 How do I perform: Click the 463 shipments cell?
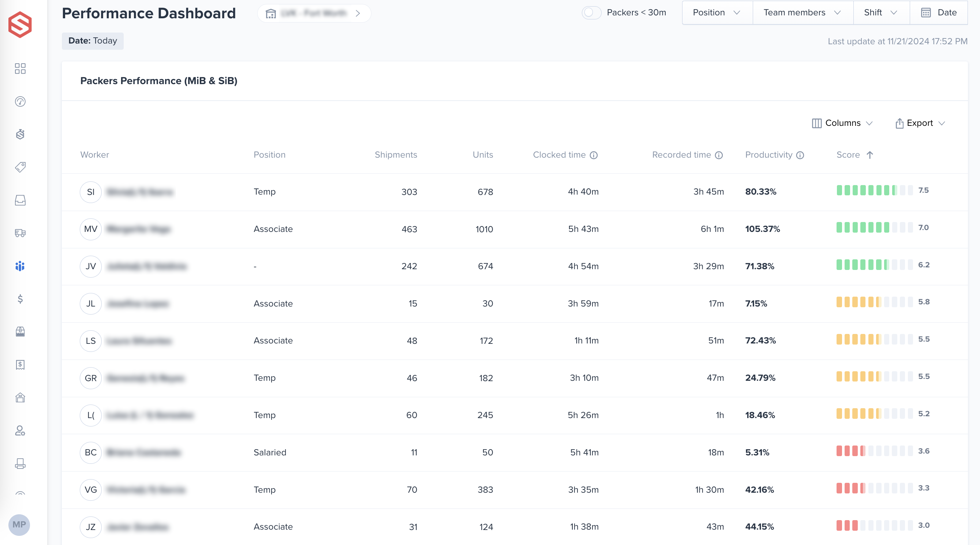click(x=409, y=229)
